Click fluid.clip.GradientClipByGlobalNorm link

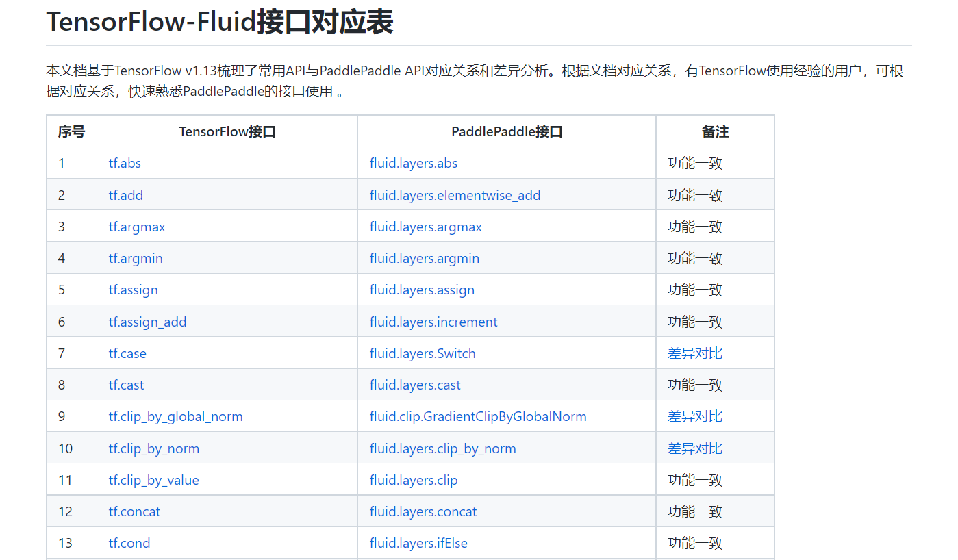[x=477, y=416]
